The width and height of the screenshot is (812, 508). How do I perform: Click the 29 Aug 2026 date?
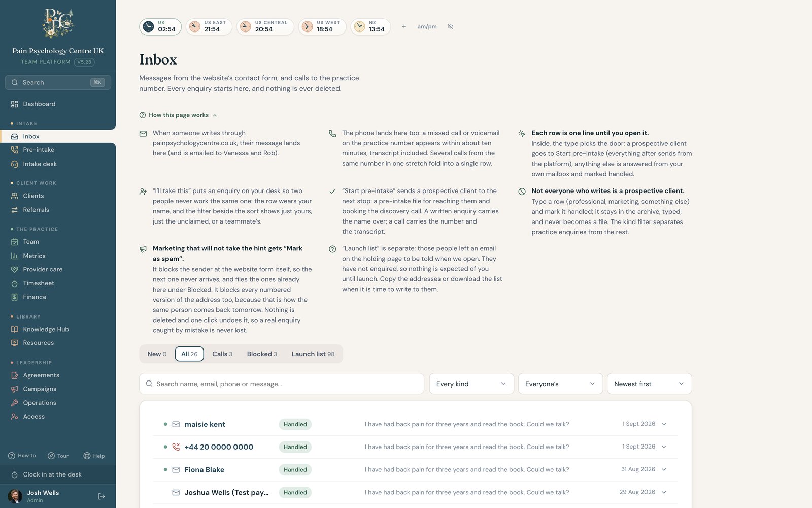pyautogui.click(x=637, y=492)
